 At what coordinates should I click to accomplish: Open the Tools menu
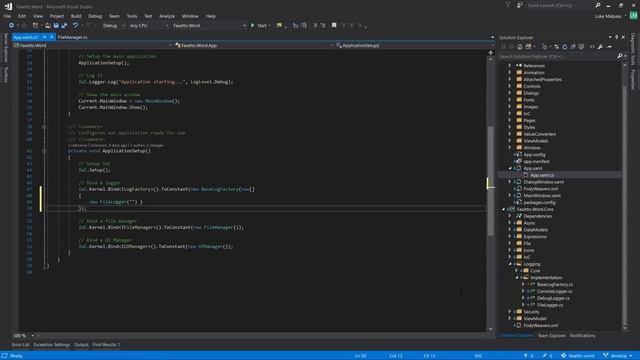[132, 16]
